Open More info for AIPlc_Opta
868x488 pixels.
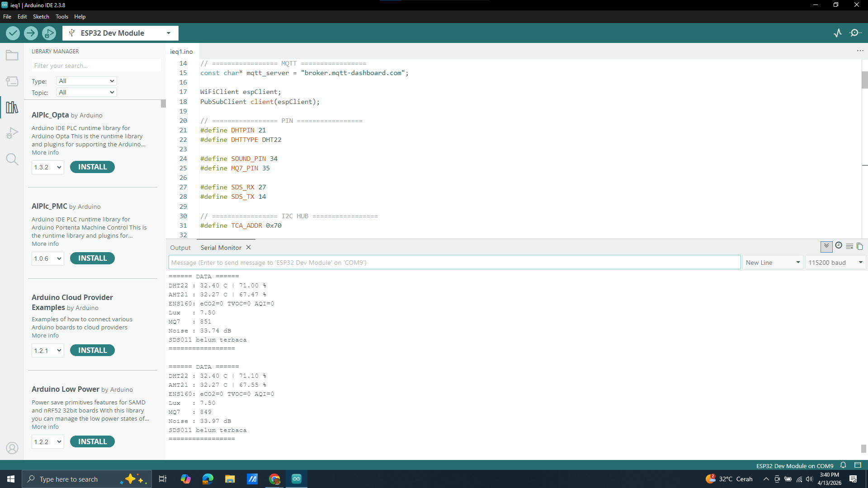pos(45,152)
